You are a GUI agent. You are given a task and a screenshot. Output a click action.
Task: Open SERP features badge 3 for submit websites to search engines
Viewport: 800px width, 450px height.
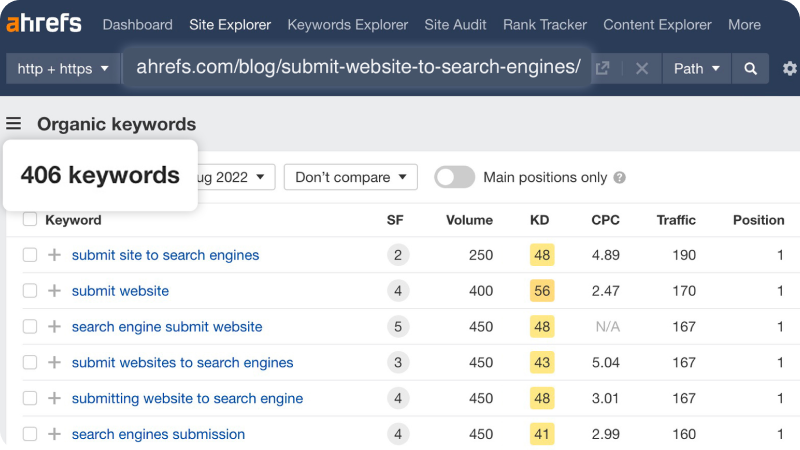(x=398, y=362)
